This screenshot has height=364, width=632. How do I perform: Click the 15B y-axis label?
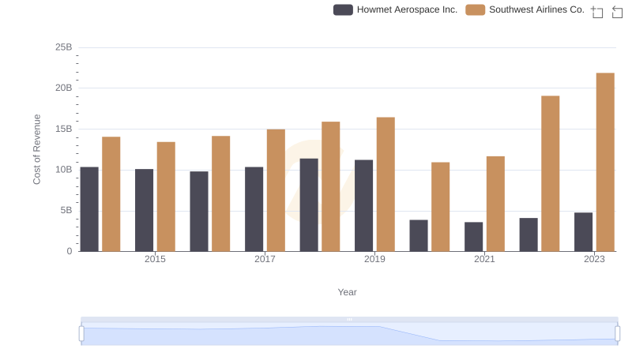pyautogui.click(x=64, y=129)
